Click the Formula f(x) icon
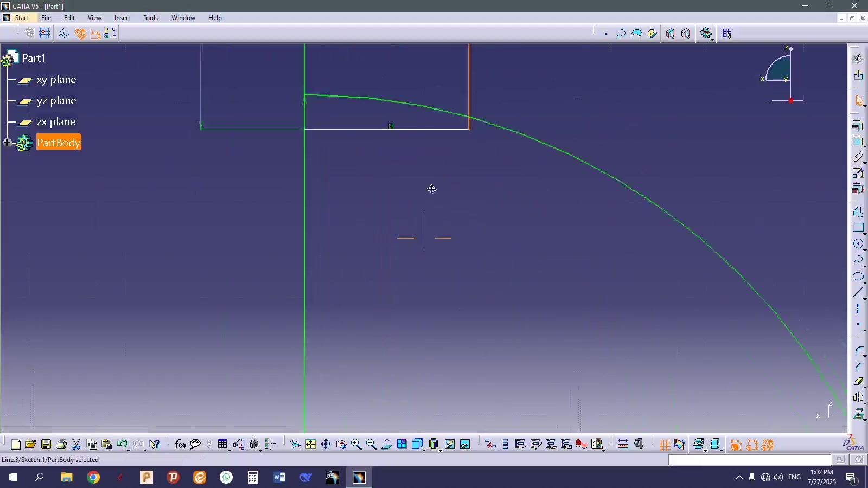The width and height of the screenshot is (868, 488). pos(180,445)
